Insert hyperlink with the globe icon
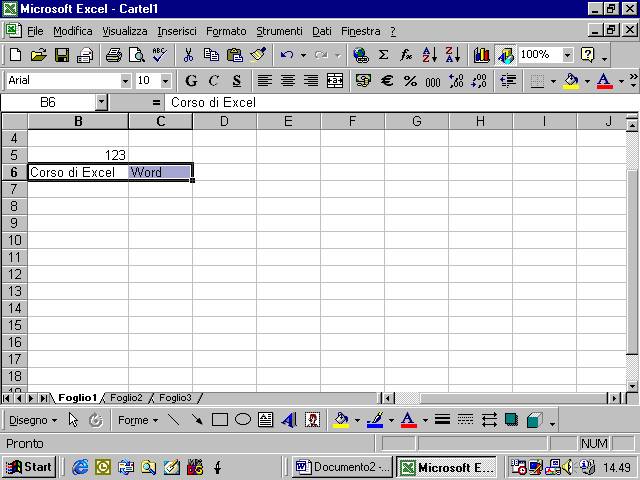 pyautogui.click(x=361, y=55)
